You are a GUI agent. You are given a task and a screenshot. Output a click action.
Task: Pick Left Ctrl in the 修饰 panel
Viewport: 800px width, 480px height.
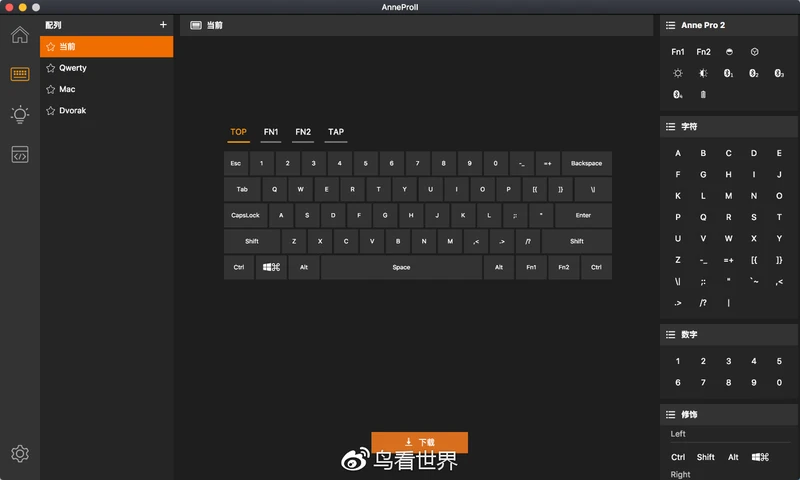point(678,458)
